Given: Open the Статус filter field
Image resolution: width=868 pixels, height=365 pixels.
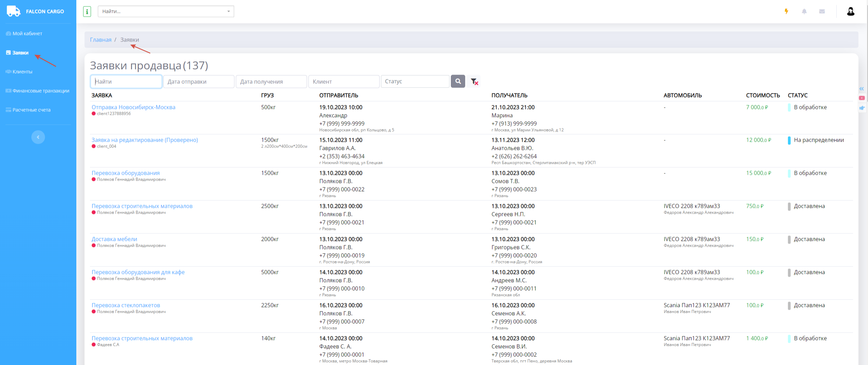Looking at the screenshot, I should tap(415, 81).
